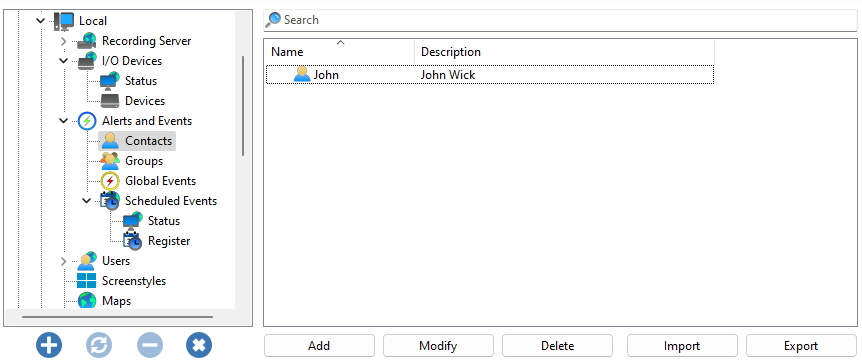Click John's contact avatar icon
This screenshot has height=363, width=862.
click(302, 74)
